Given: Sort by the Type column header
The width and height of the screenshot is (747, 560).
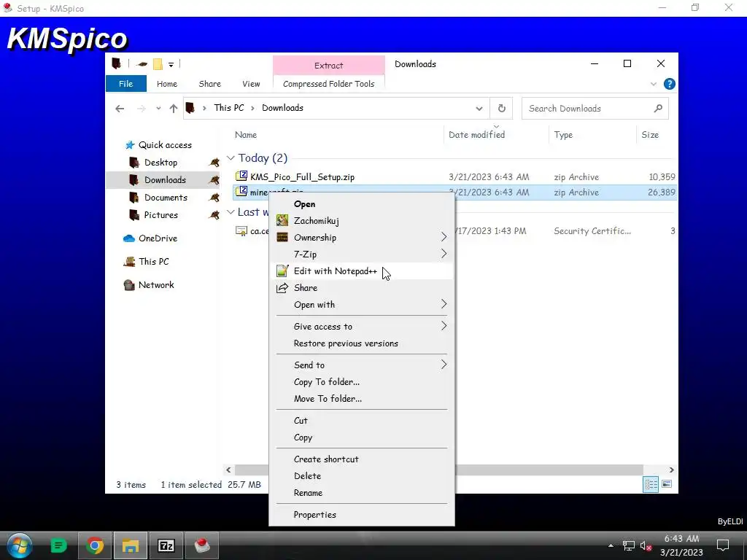Looking at the screenshot, I should 564,135.
